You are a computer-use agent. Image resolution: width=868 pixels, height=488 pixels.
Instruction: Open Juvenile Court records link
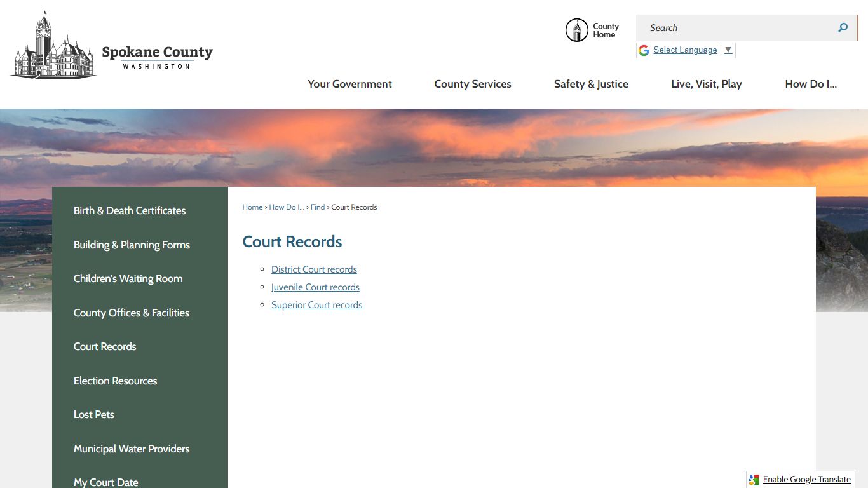(x=315, y=287)
